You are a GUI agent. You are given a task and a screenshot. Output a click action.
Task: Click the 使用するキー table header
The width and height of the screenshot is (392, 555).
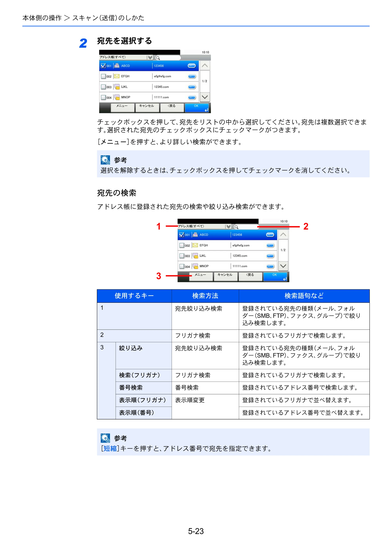(134, 296)
